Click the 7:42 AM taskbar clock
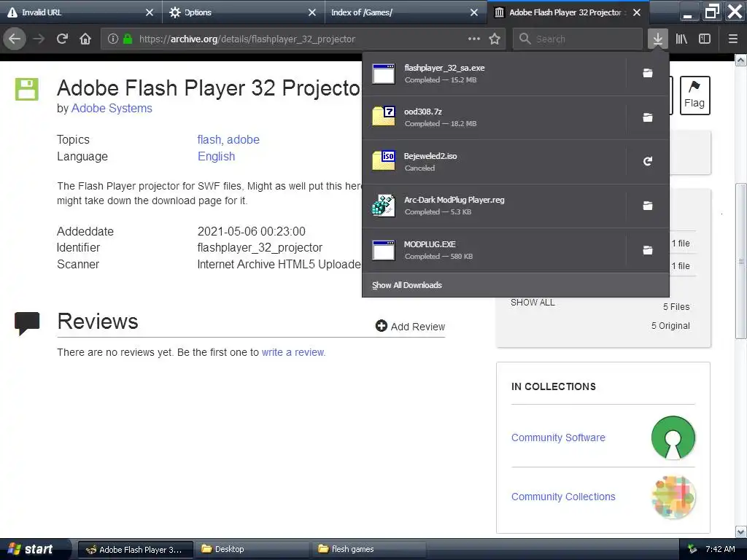 point(720,549)
